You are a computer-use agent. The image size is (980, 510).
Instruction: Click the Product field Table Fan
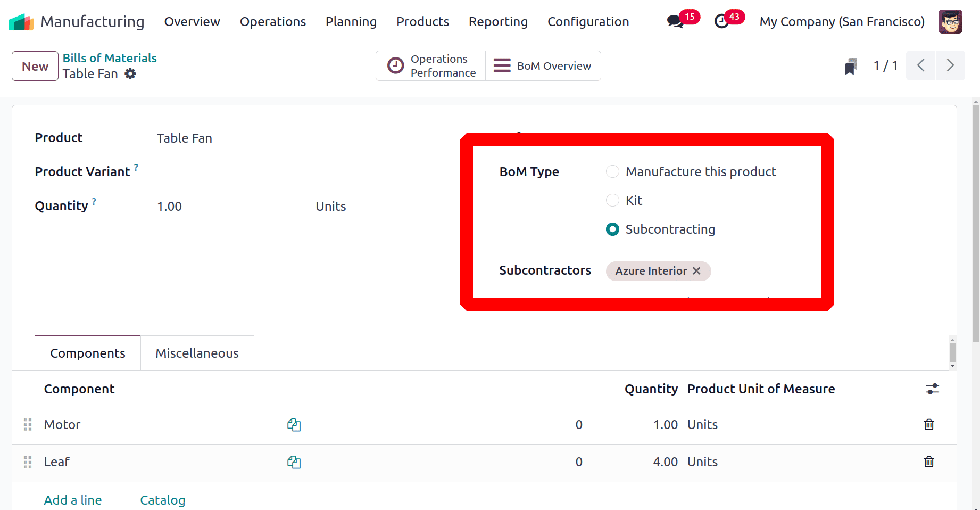point(185,138)
